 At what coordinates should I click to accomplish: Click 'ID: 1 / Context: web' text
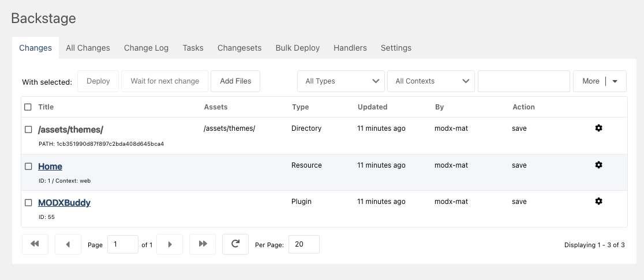coord(65,180)
